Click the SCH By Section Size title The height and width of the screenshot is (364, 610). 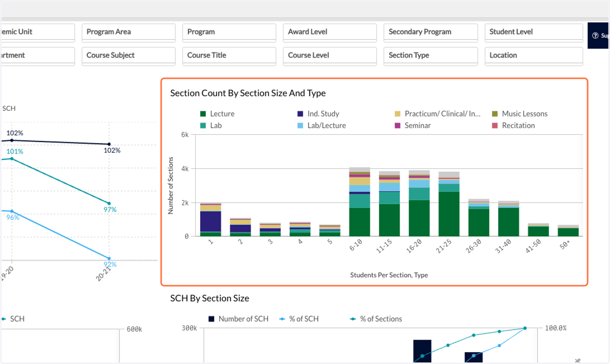(209, 298)
